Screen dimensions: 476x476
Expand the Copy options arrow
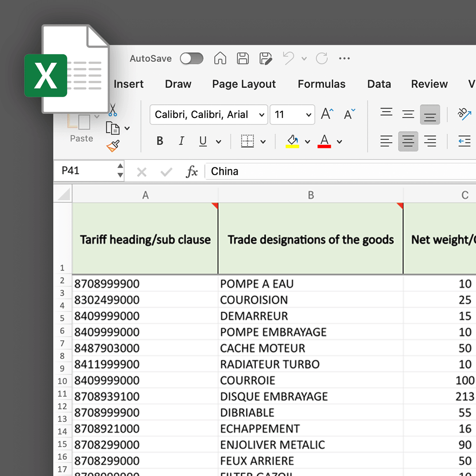click(x=127, y=129)
